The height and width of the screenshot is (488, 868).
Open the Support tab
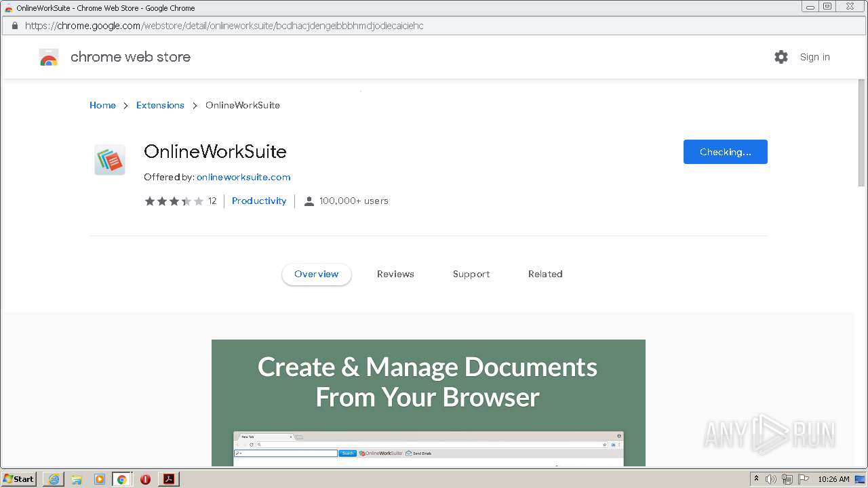pos(471,274)
